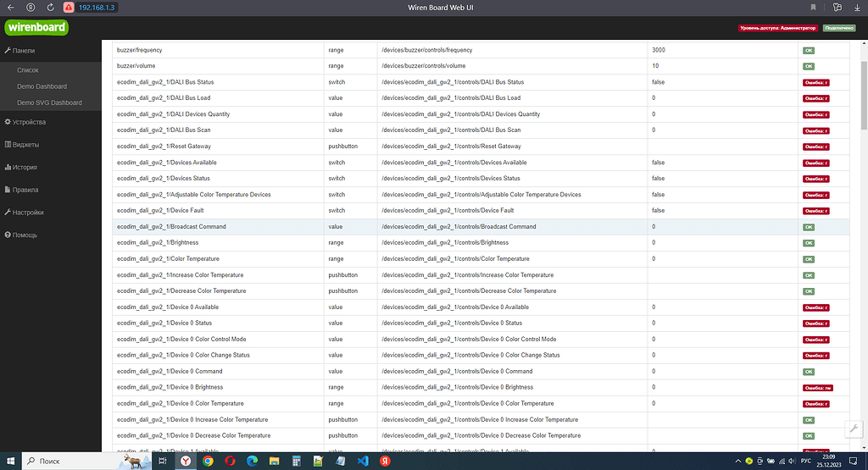
Task: Open Microsoft Edge from the taskbar
Action: point(253,461)
